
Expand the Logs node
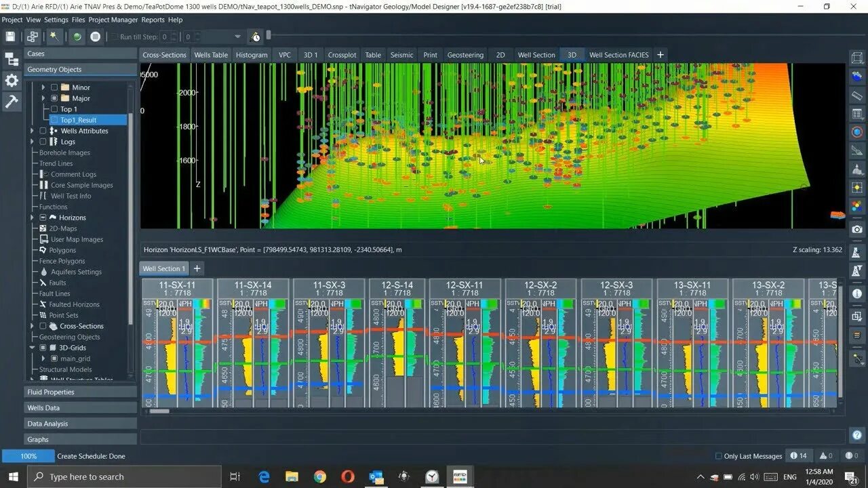32,142
